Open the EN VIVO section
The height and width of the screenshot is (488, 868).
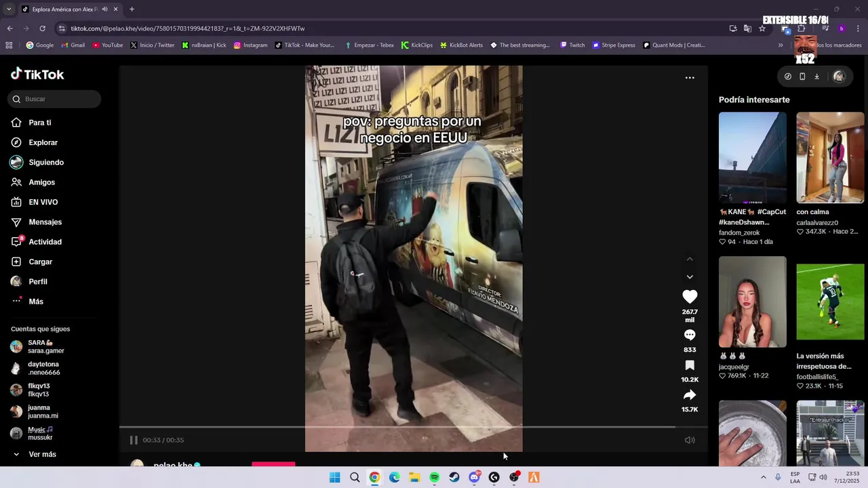click(34, 202)
